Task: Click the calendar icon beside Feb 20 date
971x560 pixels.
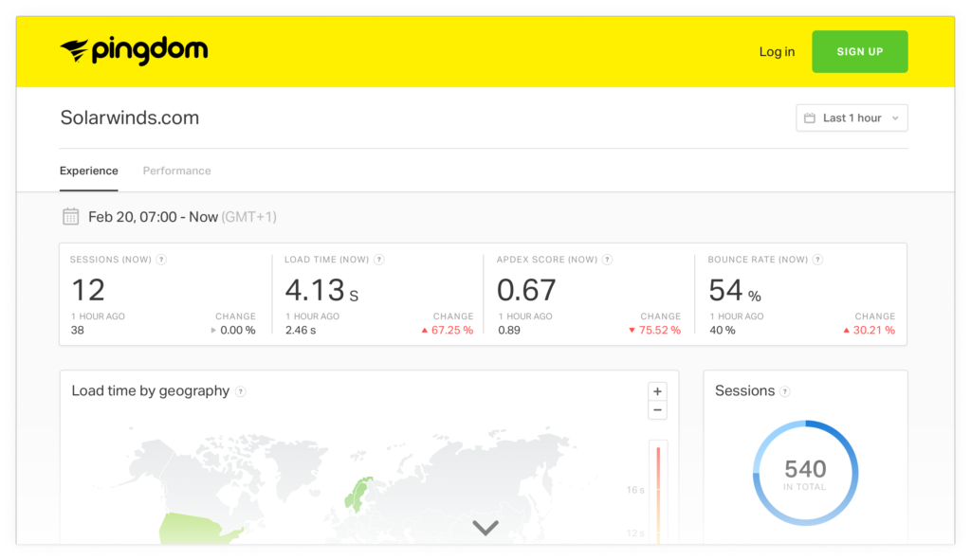Action: (x=70, y=215)
